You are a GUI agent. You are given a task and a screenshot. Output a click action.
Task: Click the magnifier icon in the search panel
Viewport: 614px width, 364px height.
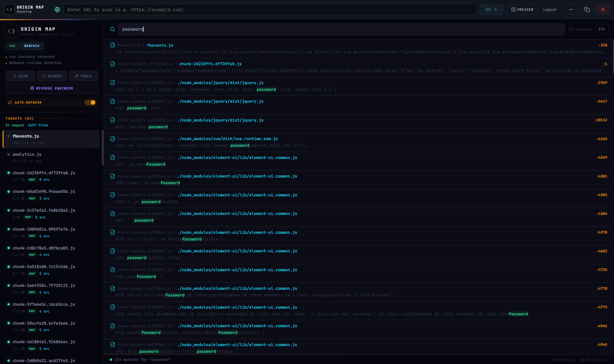point(112,29)
